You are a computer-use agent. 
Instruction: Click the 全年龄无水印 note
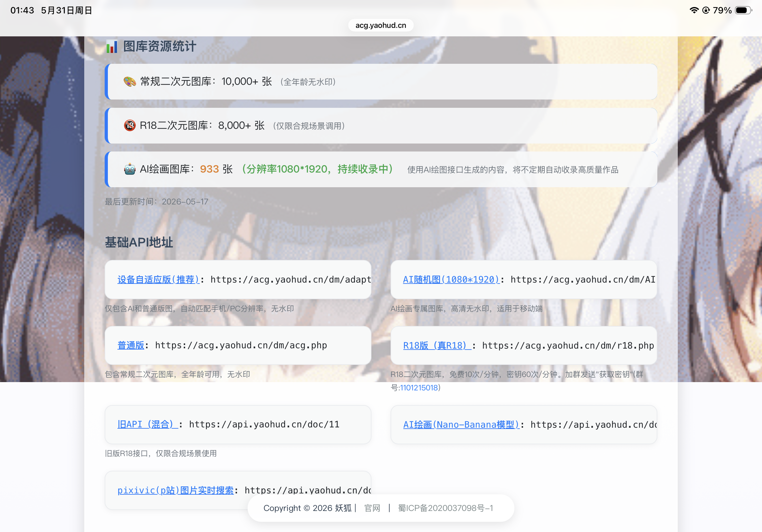click(308, 82)
